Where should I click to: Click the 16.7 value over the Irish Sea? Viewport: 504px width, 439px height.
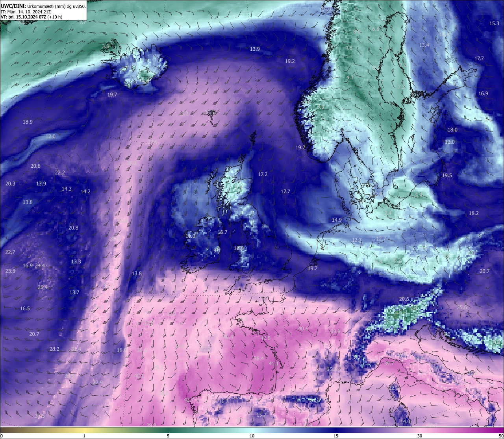[x=222, y=232]
